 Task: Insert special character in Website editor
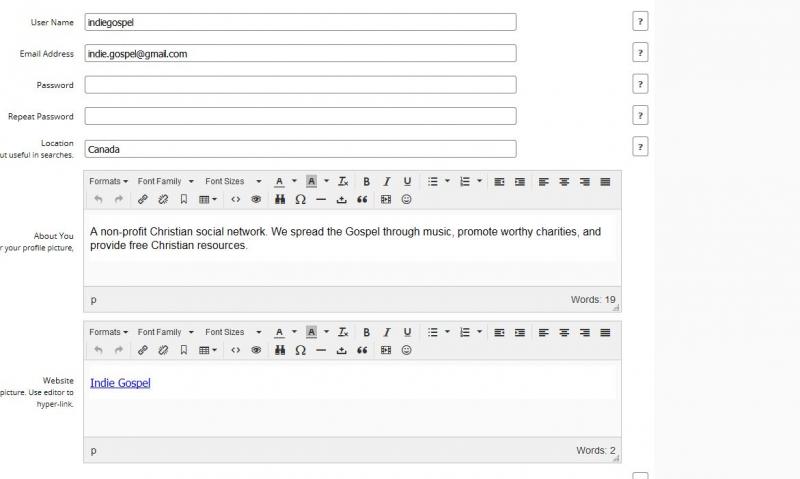pyautogui.click(x=301, y=350)
